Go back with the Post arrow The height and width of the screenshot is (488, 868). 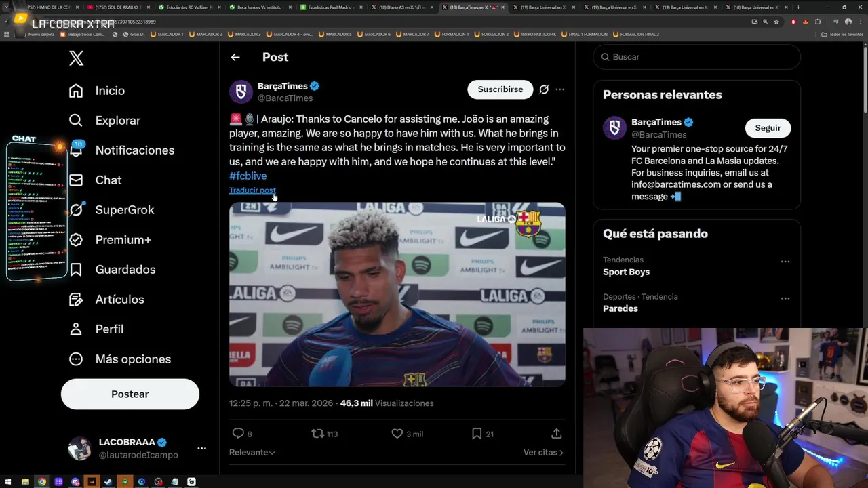[235, 58]
